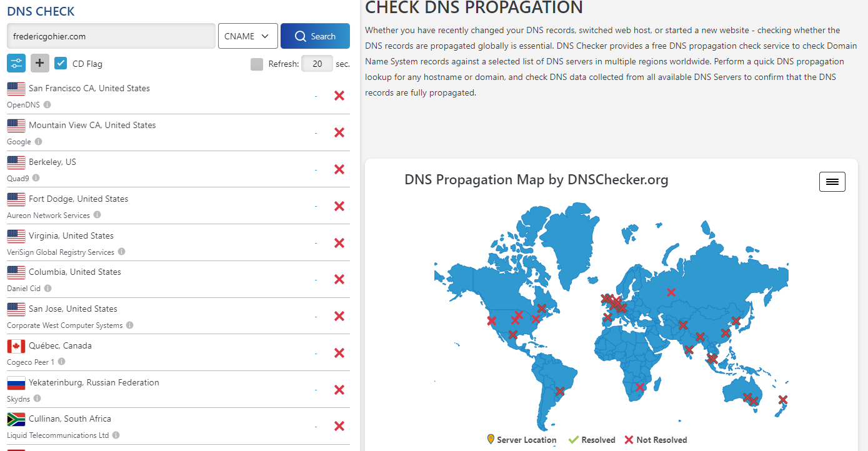868x451 pixels.
Task: Click the domain name input field
Action: coord(111,36)
